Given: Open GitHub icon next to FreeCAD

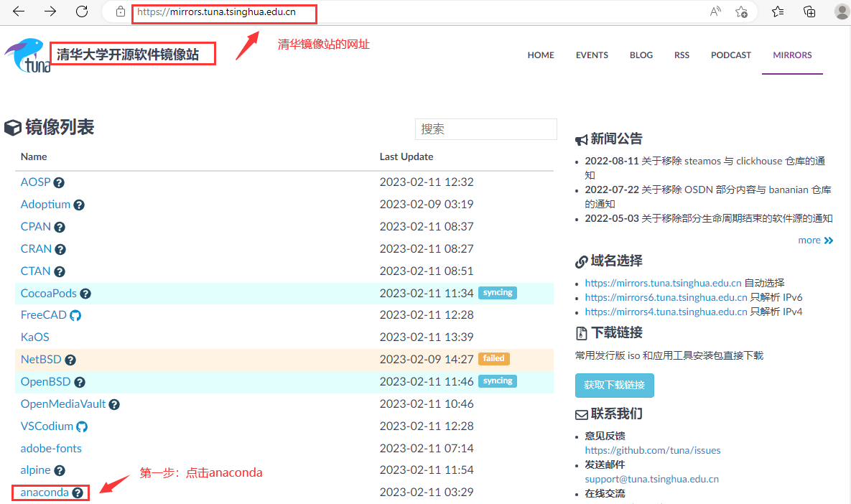Looking at the screenshot, I should coord(75,316).
